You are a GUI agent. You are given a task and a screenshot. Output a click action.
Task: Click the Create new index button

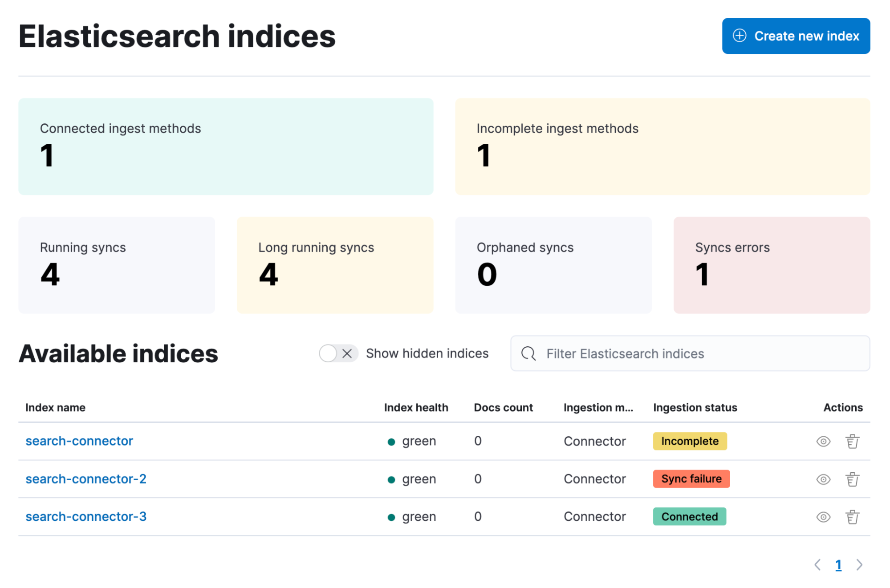(x=796, y=36)
